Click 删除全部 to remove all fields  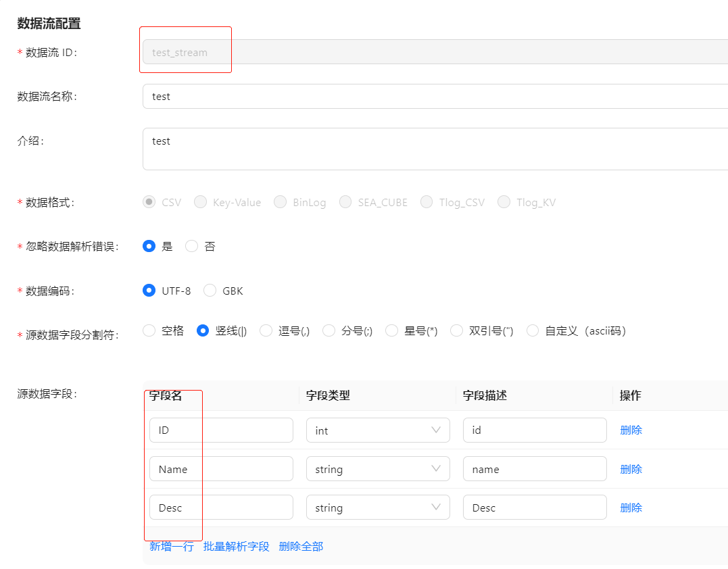301,546
